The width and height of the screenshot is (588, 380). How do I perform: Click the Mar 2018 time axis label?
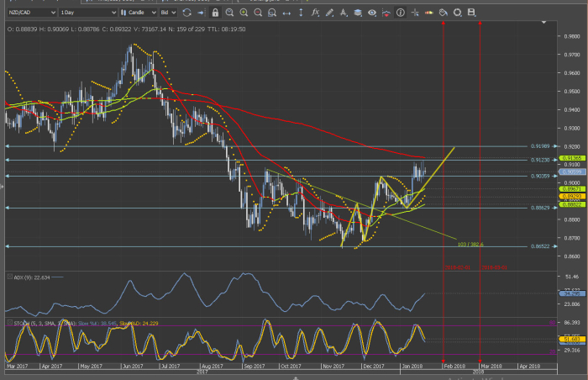pos(491,366)
